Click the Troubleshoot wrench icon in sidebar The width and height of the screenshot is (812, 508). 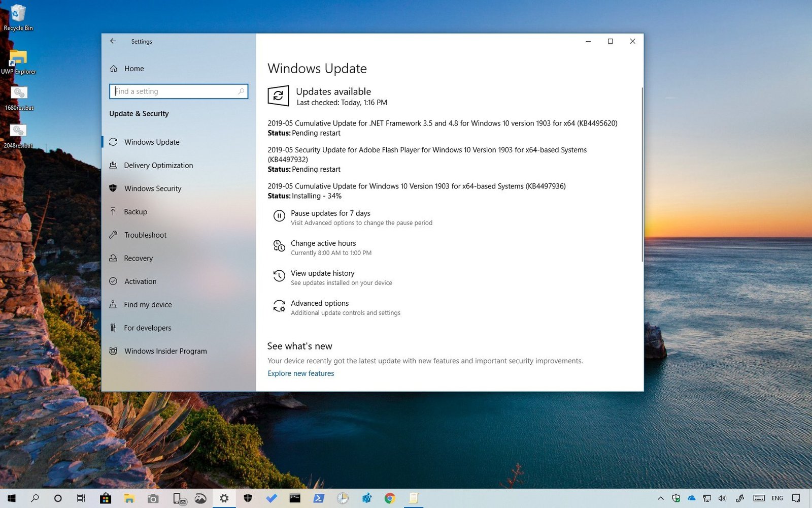(113, 235)
